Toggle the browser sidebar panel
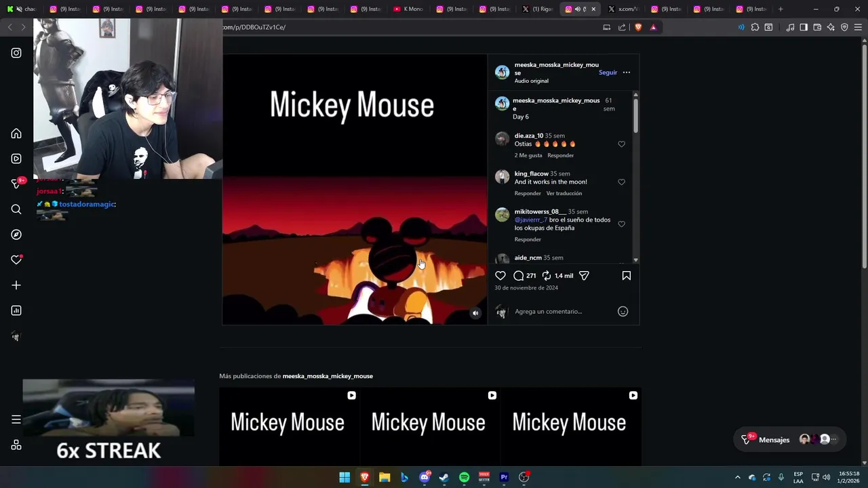Viewport: 868px width, 488px height. click(x=804, y=27)
